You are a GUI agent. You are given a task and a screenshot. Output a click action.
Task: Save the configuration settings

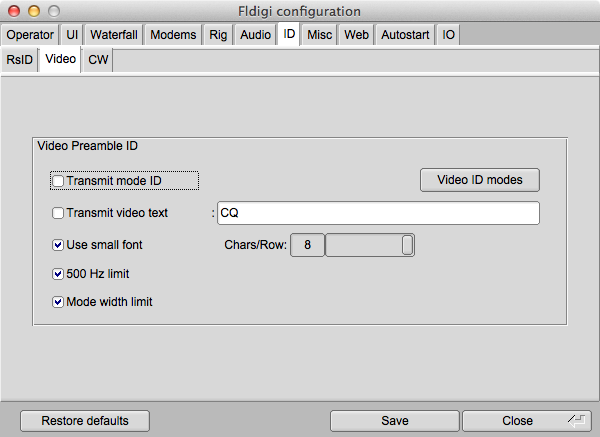click(x=394, y=421)
